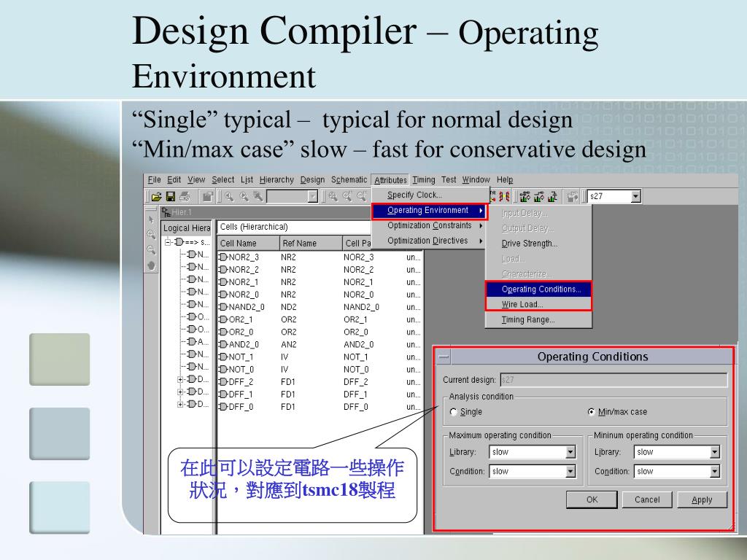Click the Cells (Hierarchical) title field
This screenshot has height=560, width=747.
(x=295, y=227)
